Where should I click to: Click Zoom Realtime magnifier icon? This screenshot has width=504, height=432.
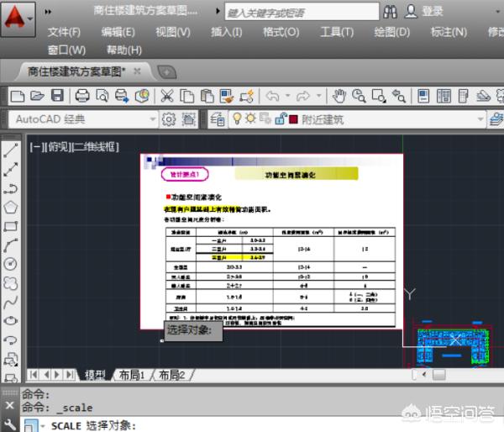click(x=359, y=96)
